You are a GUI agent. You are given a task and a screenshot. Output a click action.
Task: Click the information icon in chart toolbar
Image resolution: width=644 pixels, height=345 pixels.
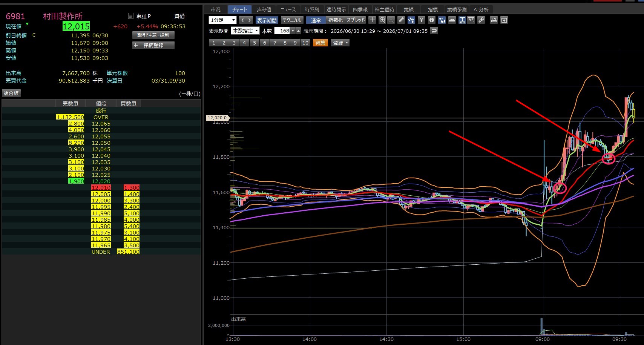tap(432, 20)
